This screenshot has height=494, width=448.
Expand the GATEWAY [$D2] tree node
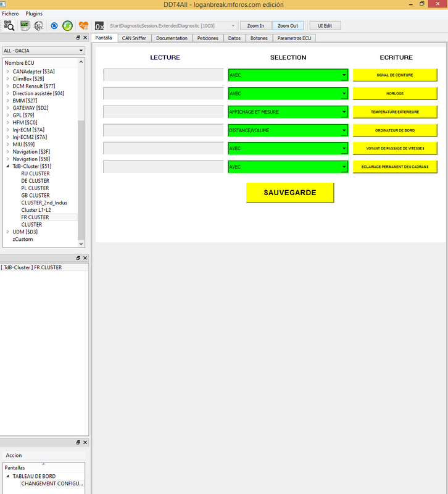coord(8,108)
